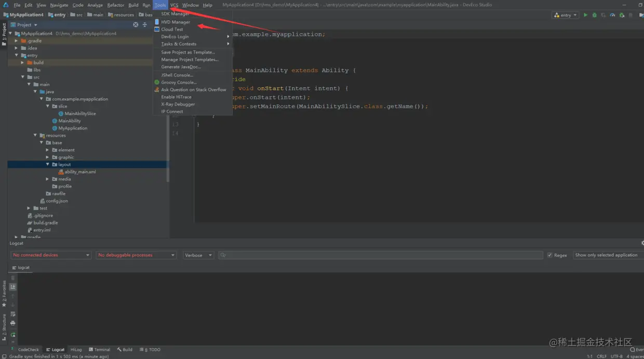This screenshot has height=359, width=644.
Task: Clear logcat trash icon
Action: pos(13,278)
